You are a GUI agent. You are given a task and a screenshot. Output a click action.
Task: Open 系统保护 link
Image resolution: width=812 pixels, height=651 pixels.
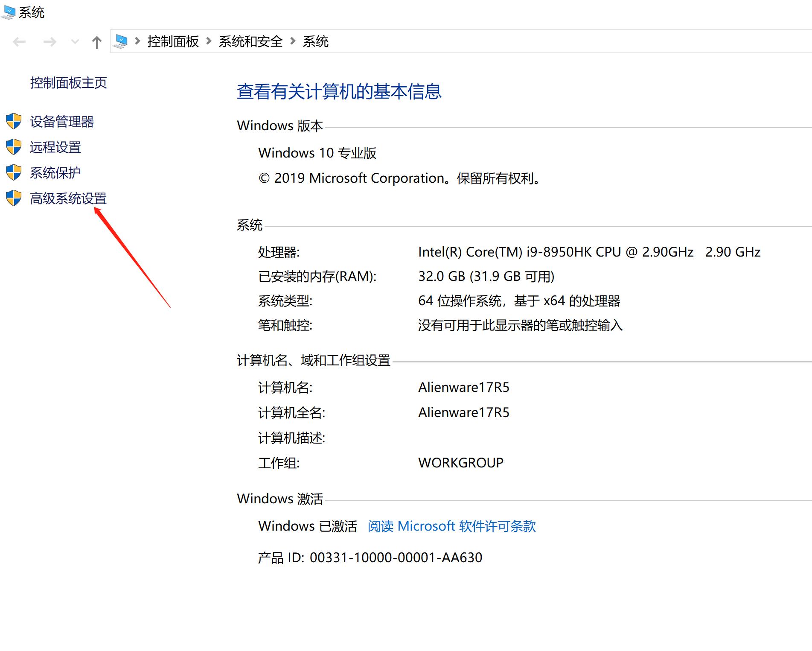[55, 173]
